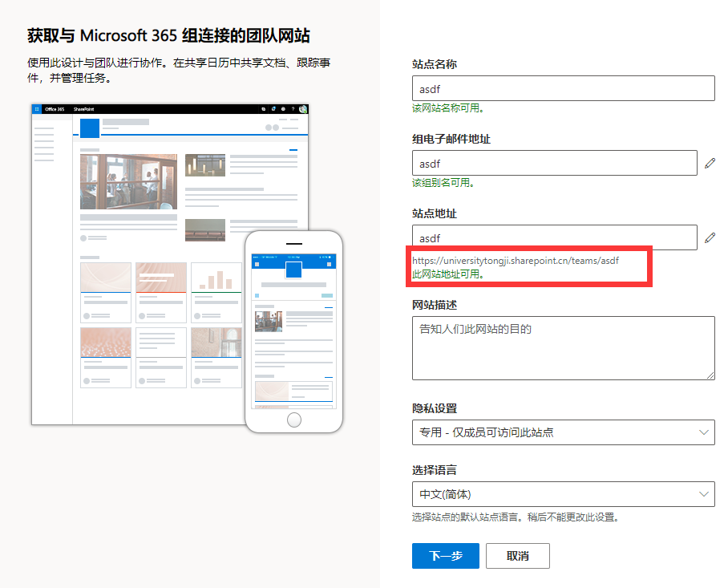Click the resize grip of description box
Screen dimensions: 728x588
click(x=710, y=375)
